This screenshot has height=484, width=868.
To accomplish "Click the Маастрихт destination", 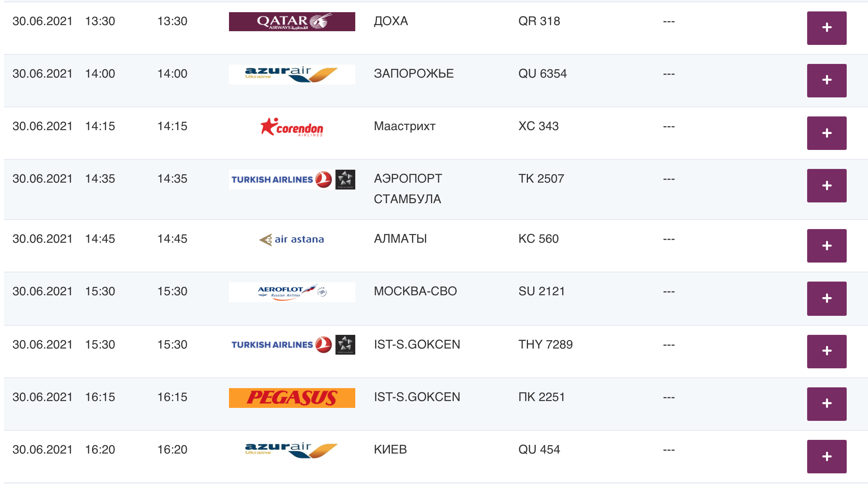I will (x=404, y=126).
